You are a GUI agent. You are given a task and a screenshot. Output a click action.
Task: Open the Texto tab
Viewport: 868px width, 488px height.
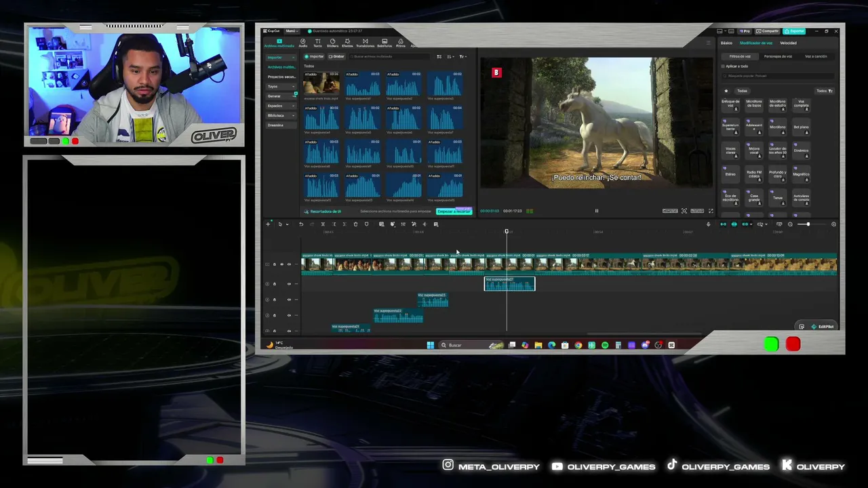point(317,43)
